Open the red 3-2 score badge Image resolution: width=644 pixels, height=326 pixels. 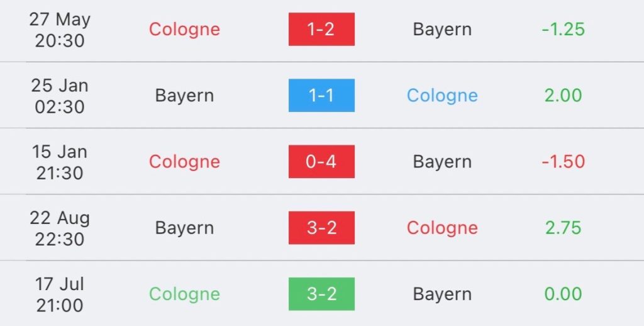(321, 228)
